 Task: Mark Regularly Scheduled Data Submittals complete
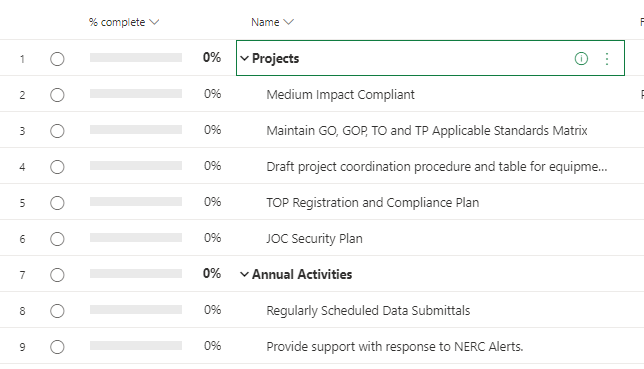point(57,311)
